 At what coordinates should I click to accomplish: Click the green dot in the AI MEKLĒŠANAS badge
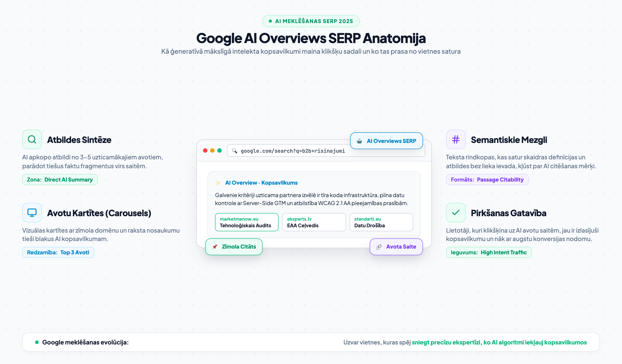[270, 21]
